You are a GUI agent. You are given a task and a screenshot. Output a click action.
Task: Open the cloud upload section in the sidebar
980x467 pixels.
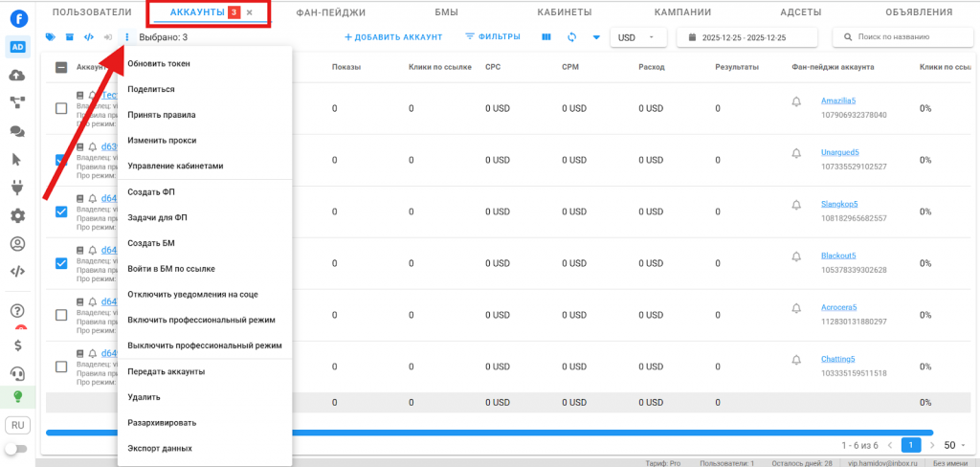point(17,76)
